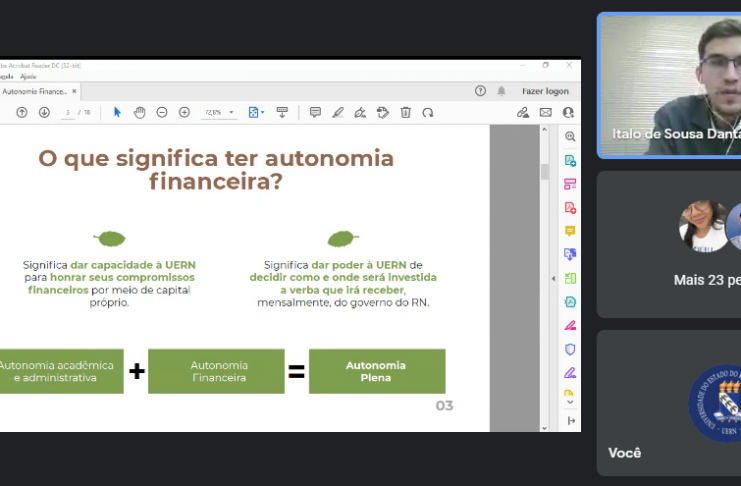Rotate the page clockwise

[x=428, y=113]
